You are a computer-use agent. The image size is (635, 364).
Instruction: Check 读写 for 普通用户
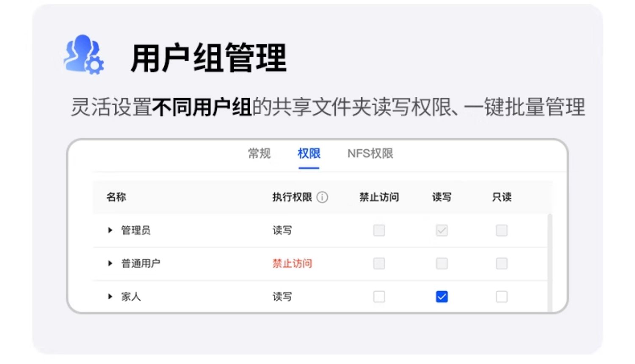[442, 263]
